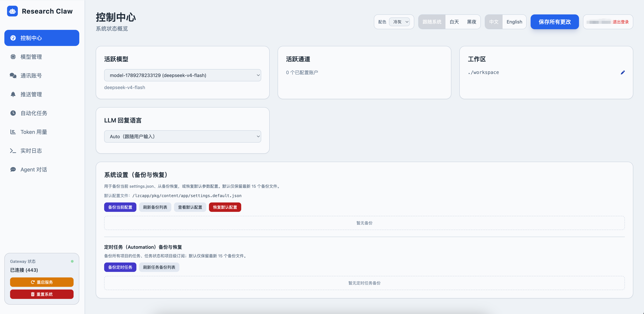Viewport: 644px width, 314px height.
Task: Click the 实时日志 terminal icon
Action: tap(13, 151)
